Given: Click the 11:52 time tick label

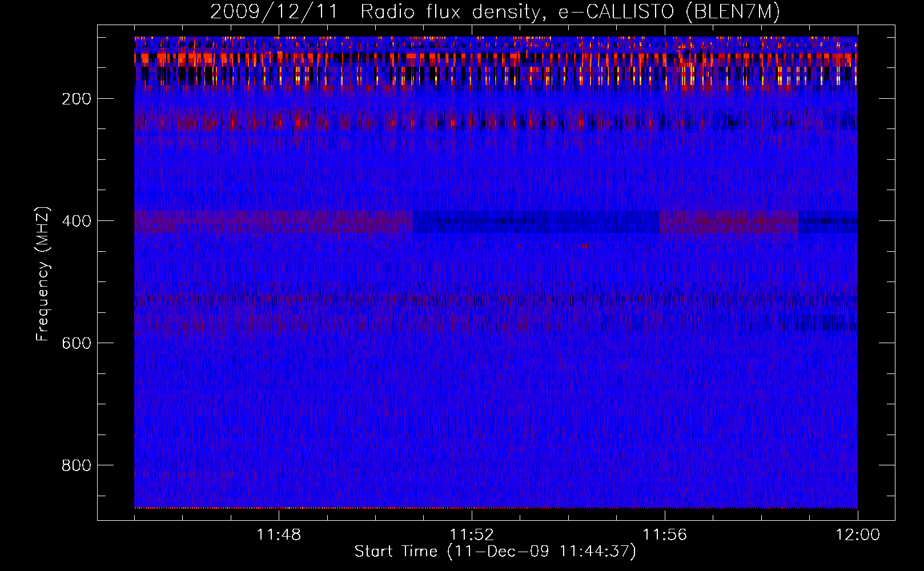Looking at the screenshot, I should pos(472,535).
